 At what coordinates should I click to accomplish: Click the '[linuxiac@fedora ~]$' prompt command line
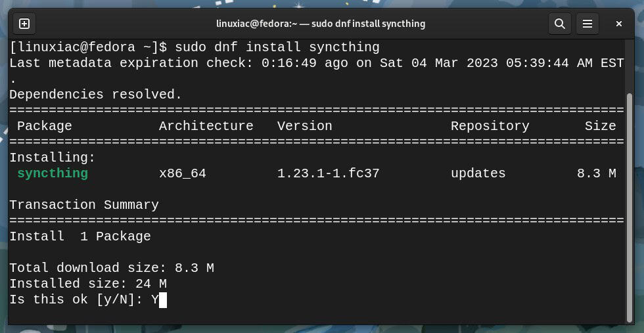tap(195, 47)
